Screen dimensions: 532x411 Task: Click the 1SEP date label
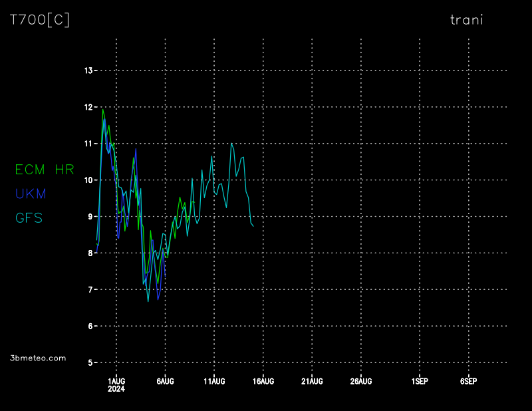click(x=420, y=381)
